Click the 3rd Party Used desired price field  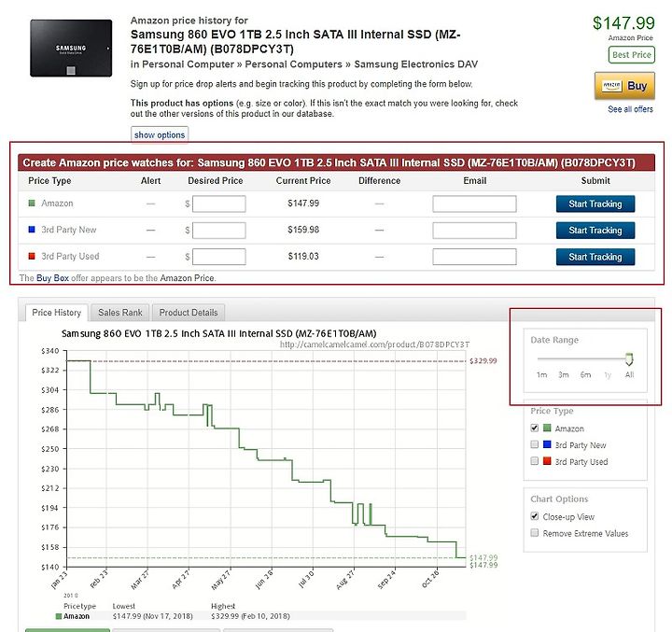point(219,257)
